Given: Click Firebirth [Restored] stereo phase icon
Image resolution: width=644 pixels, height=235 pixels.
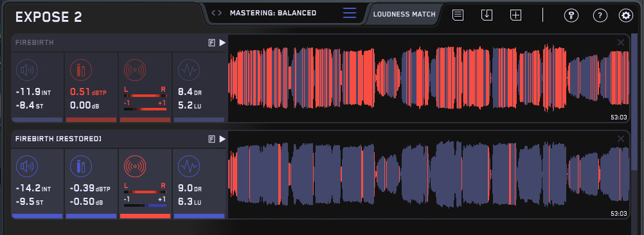Looking at the screenshot, I should [x=134, y=166].
